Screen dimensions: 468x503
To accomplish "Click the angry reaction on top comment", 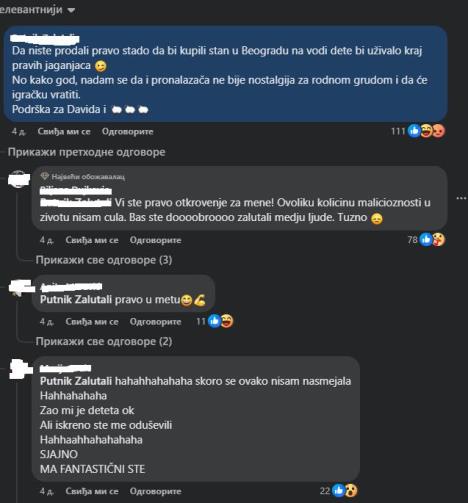I will pyautogui.click(x=439, y=131).
